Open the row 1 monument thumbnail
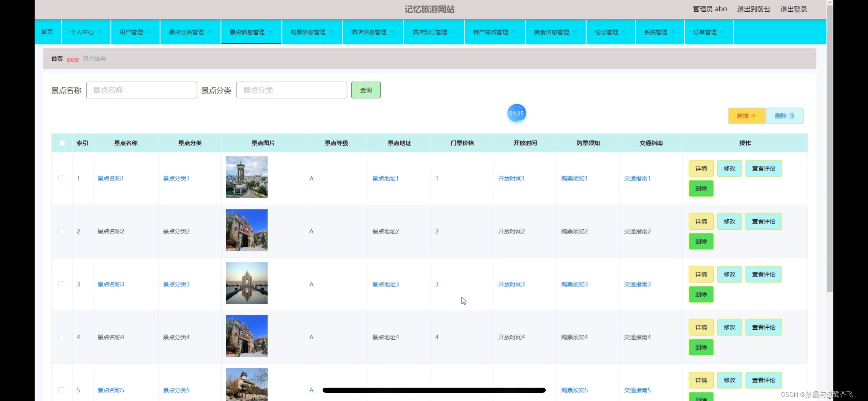Screen dimensions: 868x401 [247, 177]
